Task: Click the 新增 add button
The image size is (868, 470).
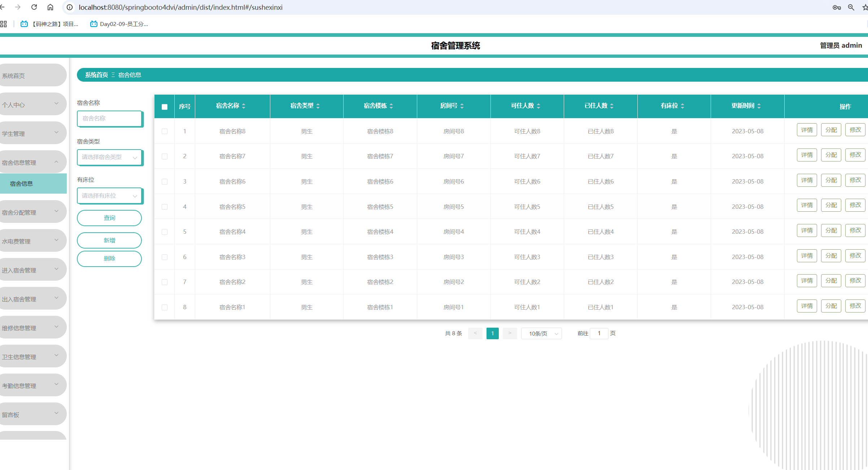Action: pos(109,240)
